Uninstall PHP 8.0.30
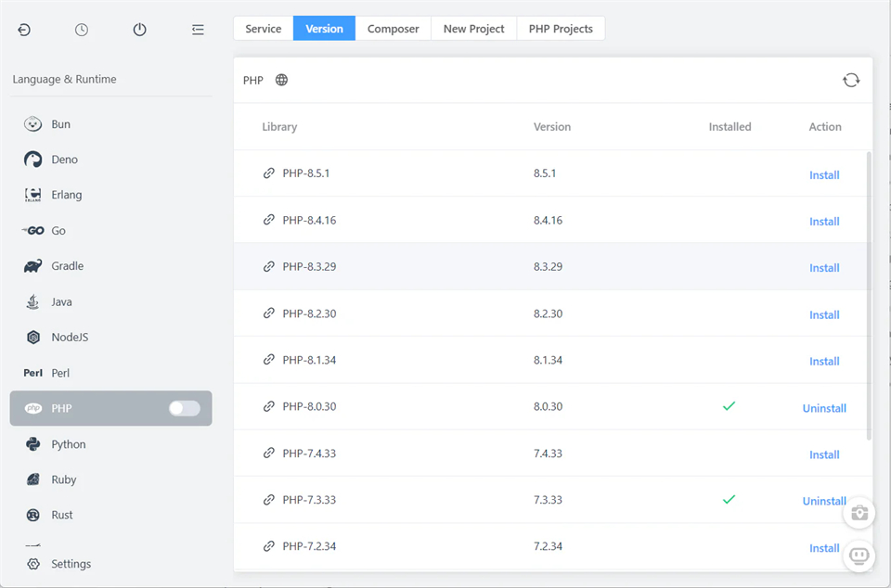 [824, 408]
